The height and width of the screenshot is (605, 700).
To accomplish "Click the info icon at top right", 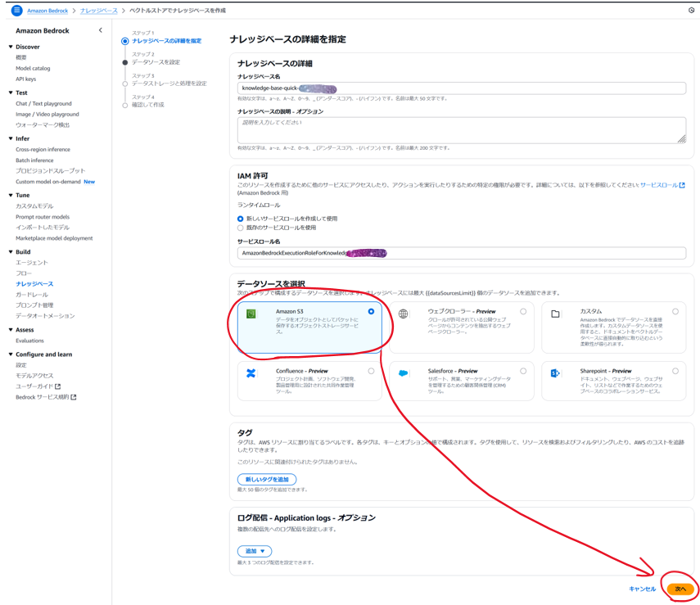I will click(691, 11).
